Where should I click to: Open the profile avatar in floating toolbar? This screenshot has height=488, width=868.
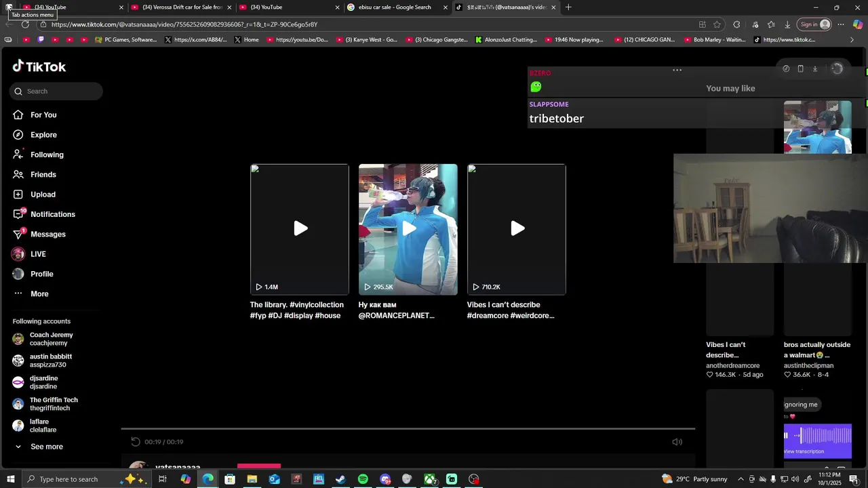click(x=837, y=68)
